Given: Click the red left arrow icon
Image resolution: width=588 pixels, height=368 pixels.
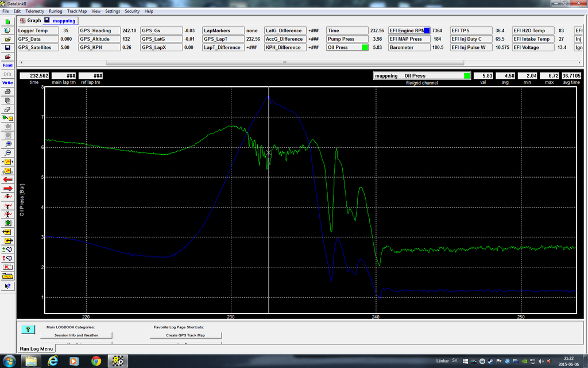Looking at the screenshot, I should 8,179.
